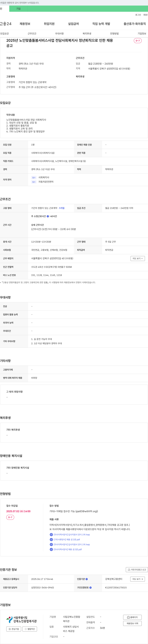Screen dimensions: 148x644
Task: Open the company 홈페이지 button
Action: [x=132, y=617]
